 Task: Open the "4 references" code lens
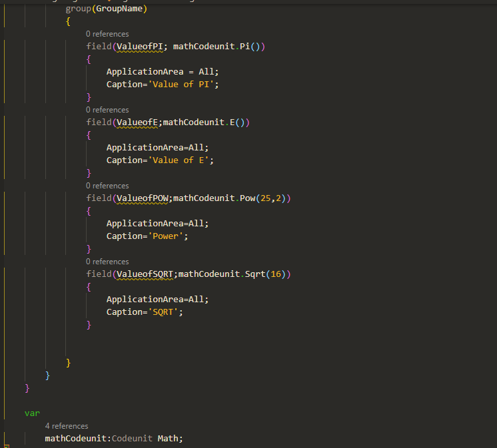[x=67, y=426]
